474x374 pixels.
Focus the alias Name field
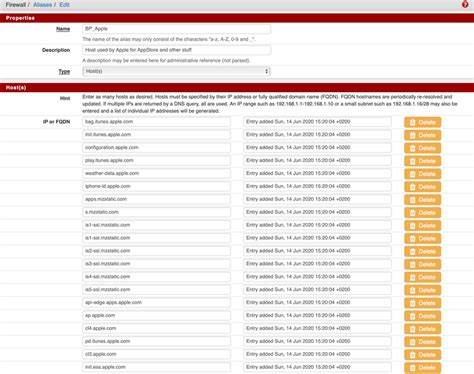[x=177, y=29]
